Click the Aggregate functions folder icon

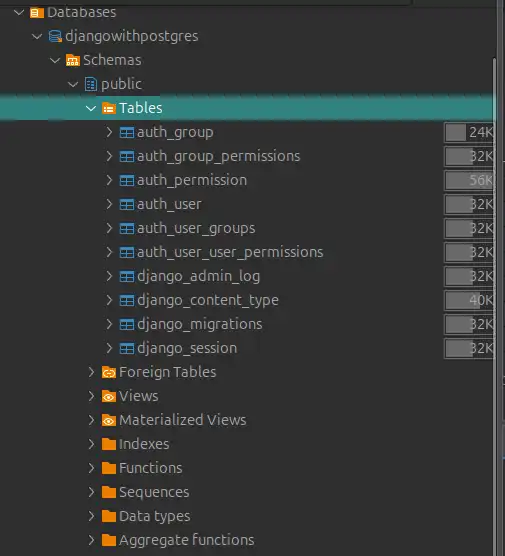[x=109, y=540]
